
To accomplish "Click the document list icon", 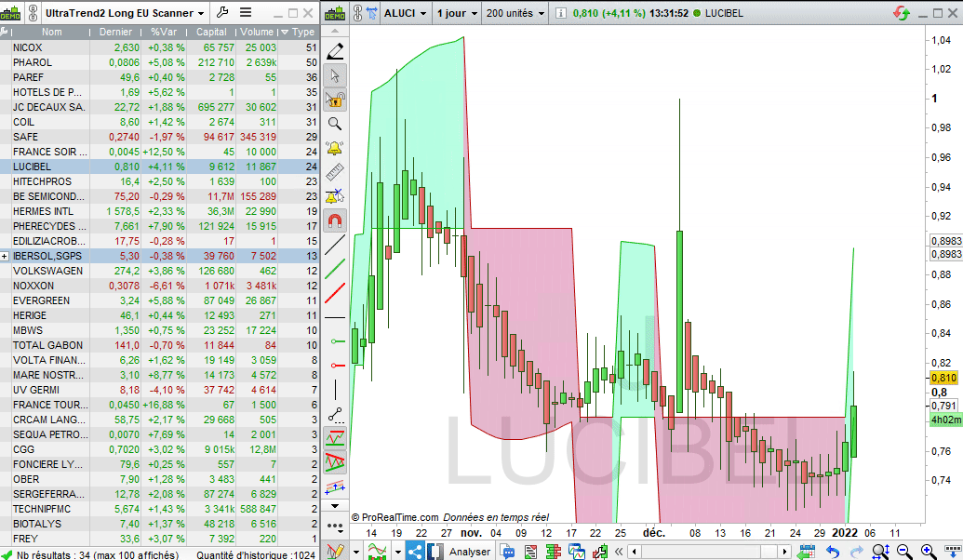I will pyautogui.click(x=530, y=552).
